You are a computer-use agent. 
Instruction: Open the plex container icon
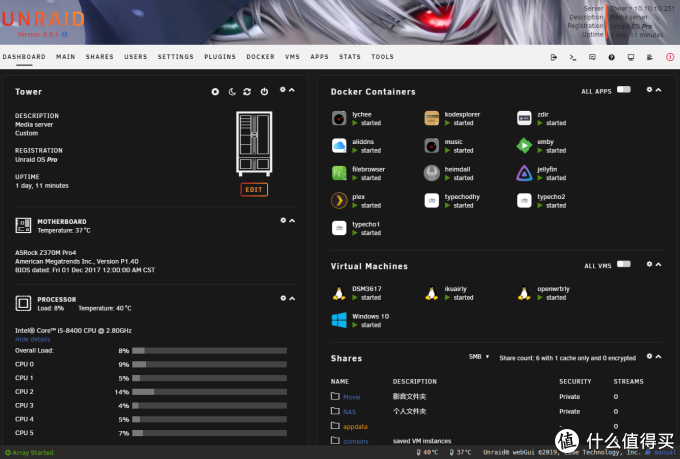click(339, 201)
